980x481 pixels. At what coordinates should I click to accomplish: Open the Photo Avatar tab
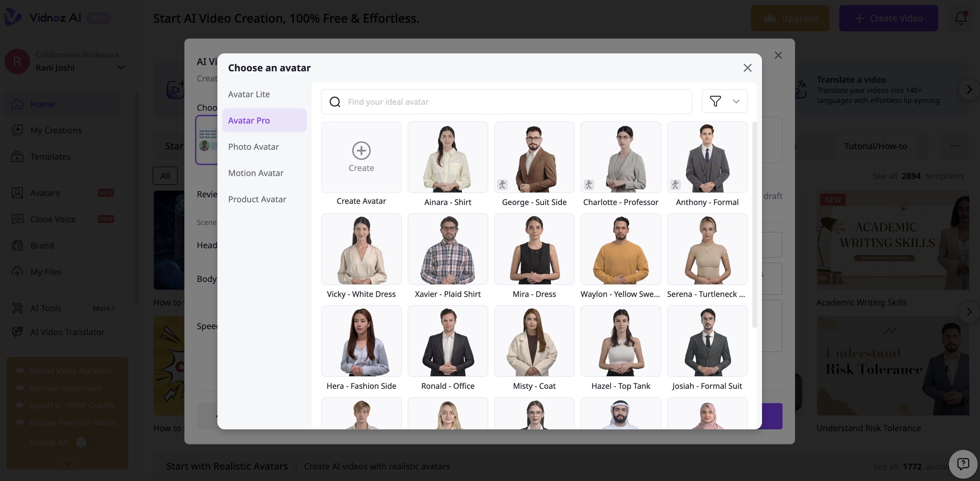point(253,147)
